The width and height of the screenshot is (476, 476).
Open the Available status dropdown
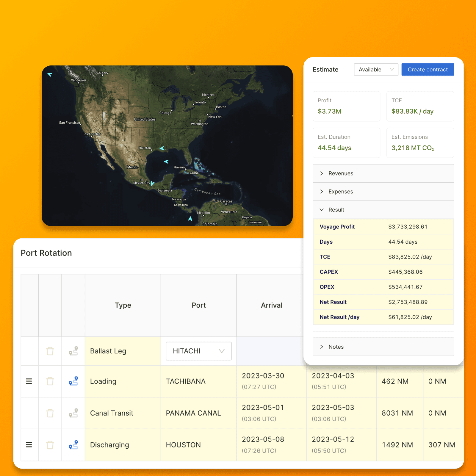(376, 70)
